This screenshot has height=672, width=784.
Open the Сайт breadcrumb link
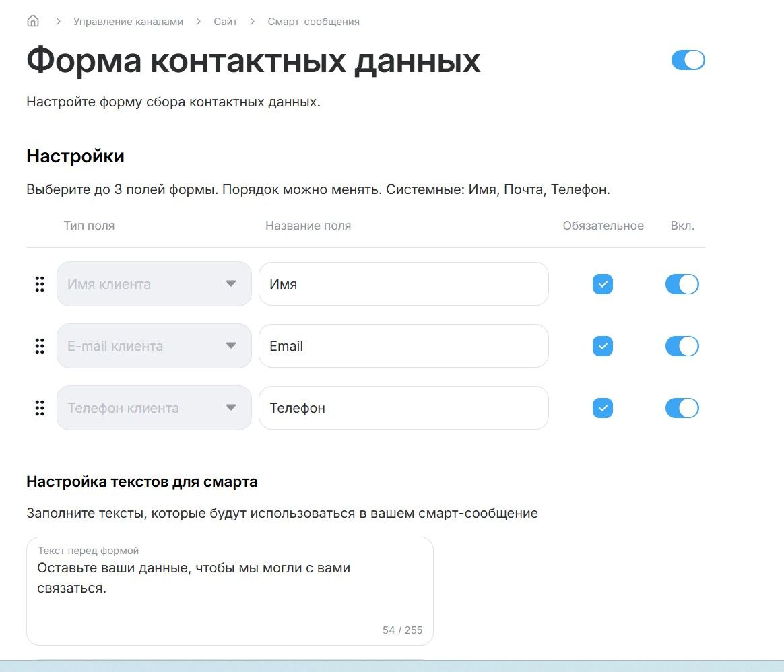click(226, 22)
